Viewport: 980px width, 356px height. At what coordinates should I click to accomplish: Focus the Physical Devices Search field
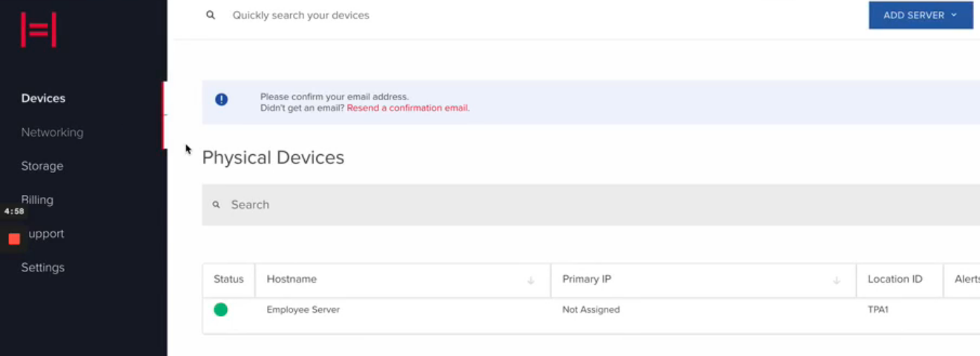coord(591,205)
